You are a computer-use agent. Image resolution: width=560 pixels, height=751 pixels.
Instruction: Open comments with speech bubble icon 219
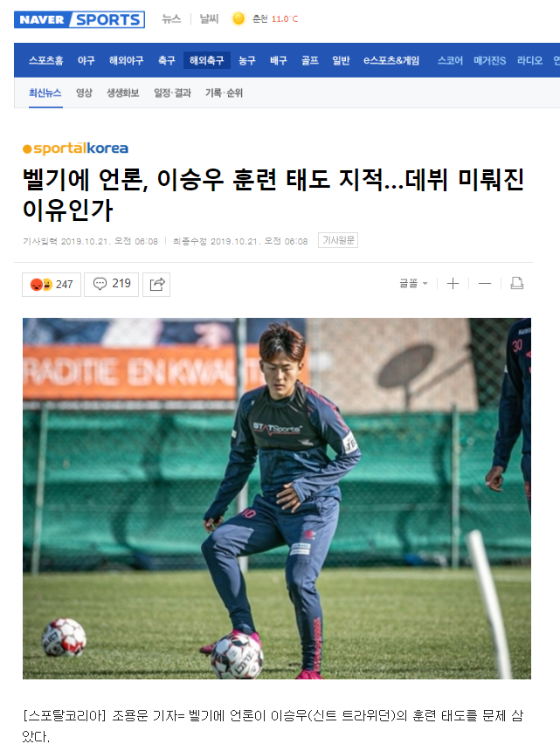(112, 285)
